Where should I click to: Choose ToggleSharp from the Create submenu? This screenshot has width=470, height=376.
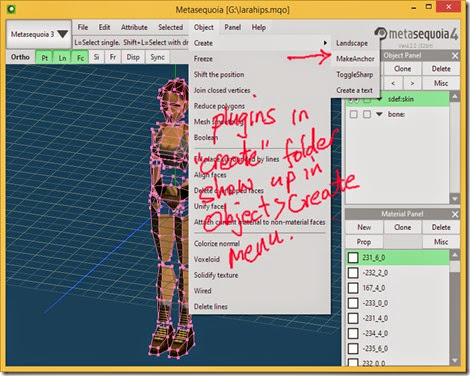click(x=355, y=74)
